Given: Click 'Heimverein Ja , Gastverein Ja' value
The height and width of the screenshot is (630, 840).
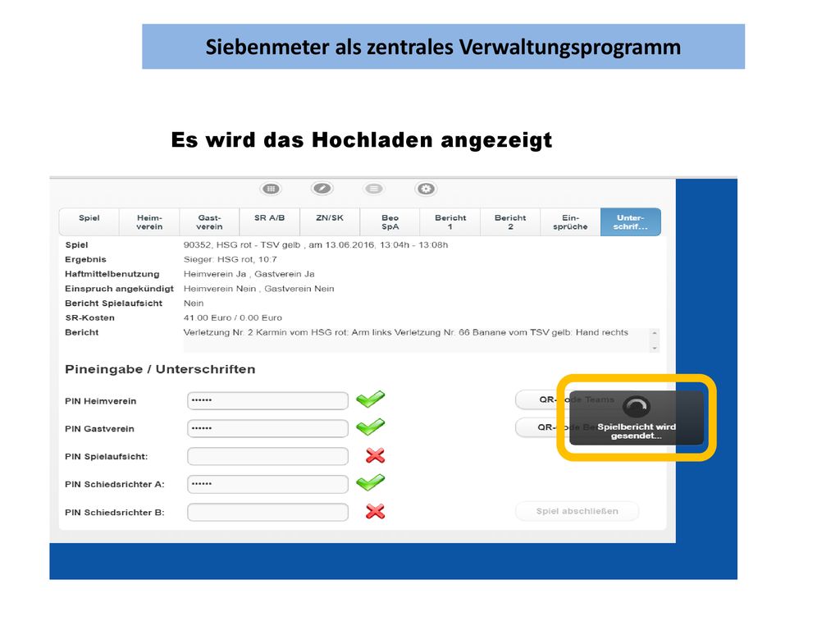Looking at the screenshot, I should 249,274.
